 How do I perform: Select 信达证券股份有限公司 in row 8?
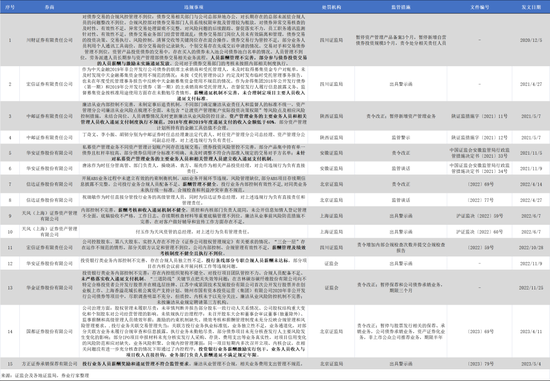tap(49, 200)
